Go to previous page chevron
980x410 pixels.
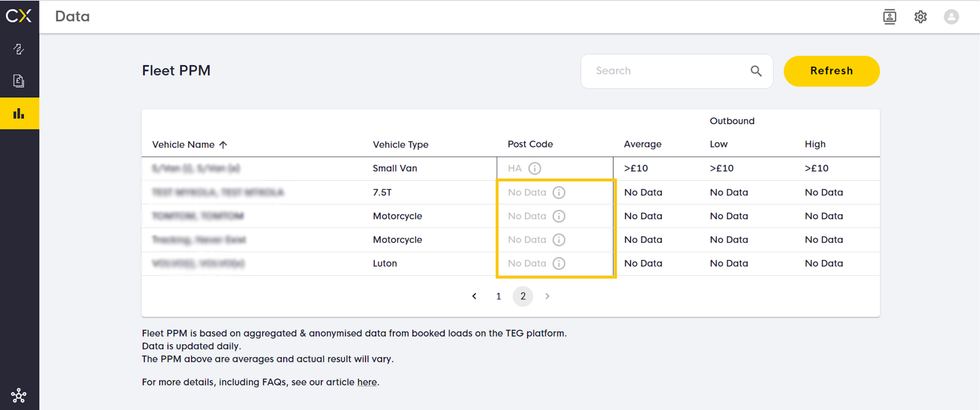click(x=474, y=296)
